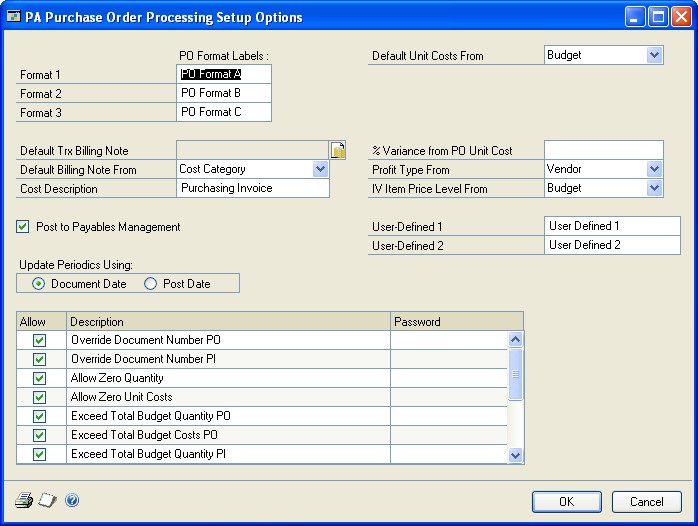
Task: Click the Cost Description field
Action: [253, 188]
